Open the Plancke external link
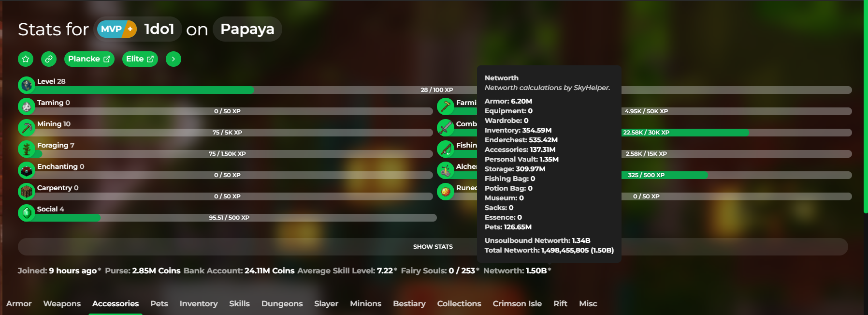The height and width of the screenshot is (315, 868). tap(89, 59)
